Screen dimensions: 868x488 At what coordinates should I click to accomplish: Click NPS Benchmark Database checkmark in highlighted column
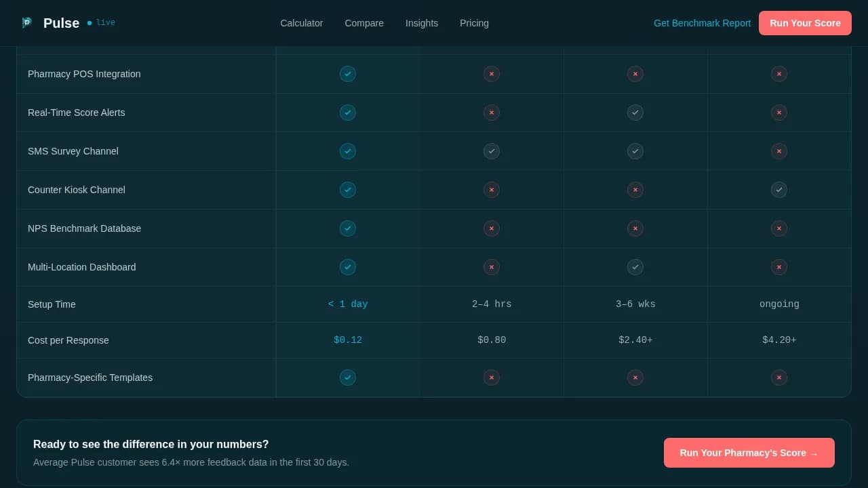click(x=348, y=228)
